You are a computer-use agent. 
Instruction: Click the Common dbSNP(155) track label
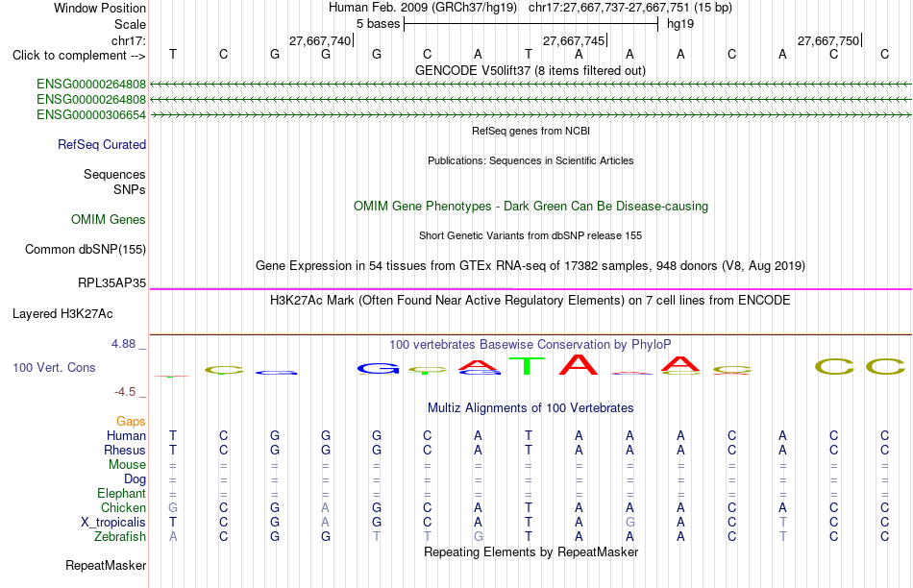pyautogui.click(x=85, y=249)
